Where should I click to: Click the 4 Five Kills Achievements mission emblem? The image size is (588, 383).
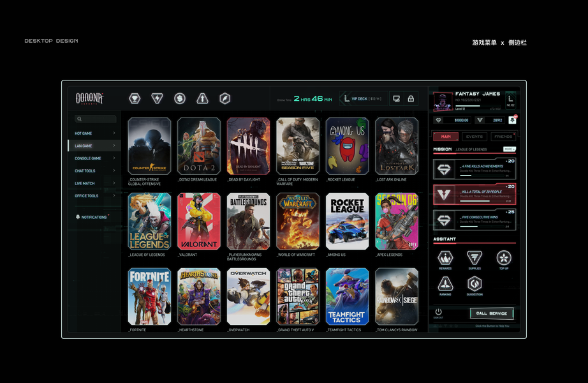pyautogui.click(x=445, y=169)
